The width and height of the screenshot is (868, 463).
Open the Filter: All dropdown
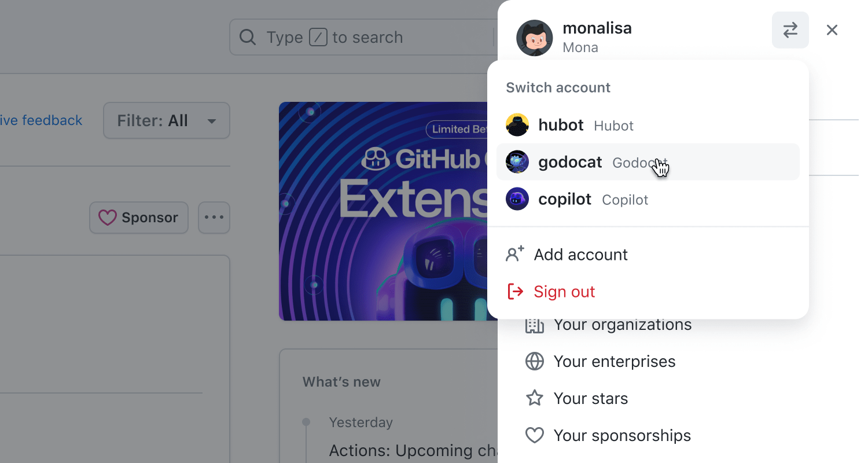click(167, 120)
